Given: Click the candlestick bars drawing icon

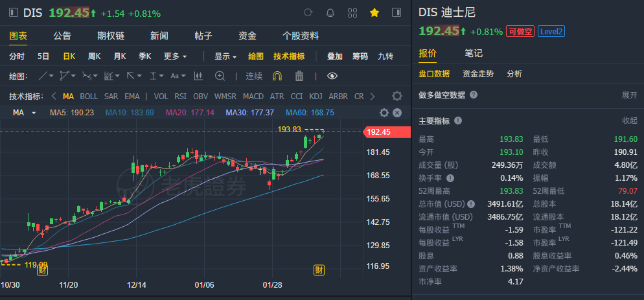Looking at the screenshot, I should point(198,76).
